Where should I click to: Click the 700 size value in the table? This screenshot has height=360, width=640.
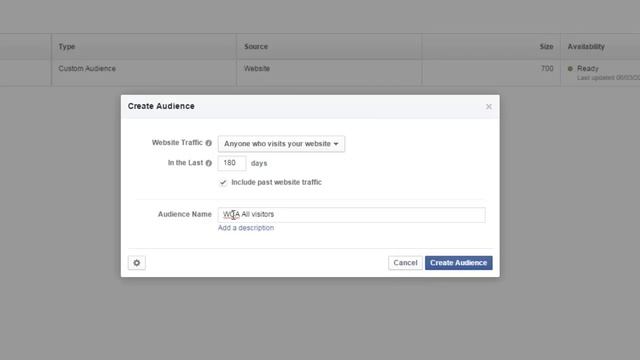[547, 69]
